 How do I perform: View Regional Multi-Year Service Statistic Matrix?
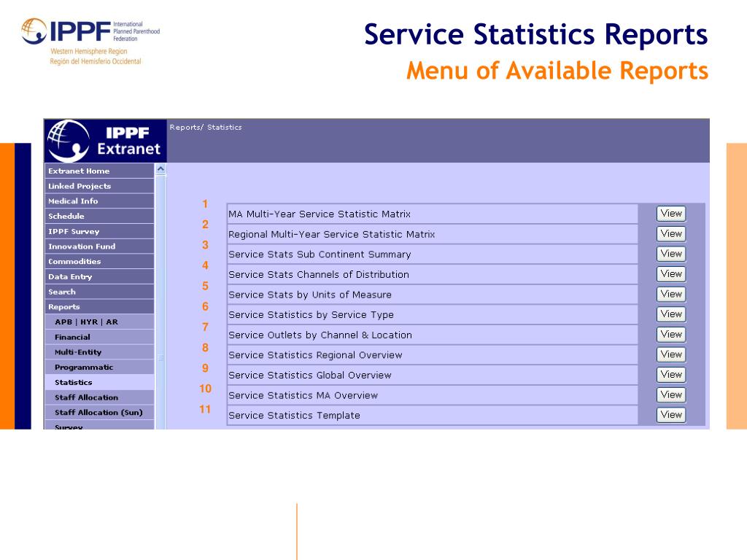pyautogui.click(x=671, y=234)
